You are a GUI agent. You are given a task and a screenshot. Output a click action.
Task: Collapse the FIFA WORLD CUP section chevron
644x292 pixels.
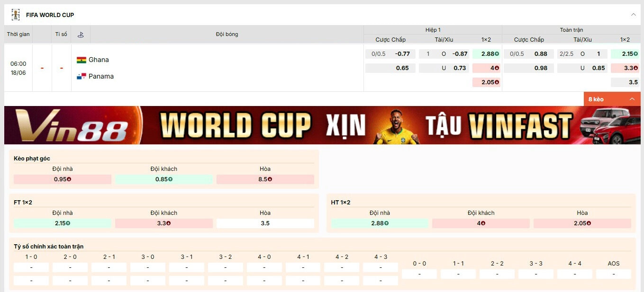634,15
